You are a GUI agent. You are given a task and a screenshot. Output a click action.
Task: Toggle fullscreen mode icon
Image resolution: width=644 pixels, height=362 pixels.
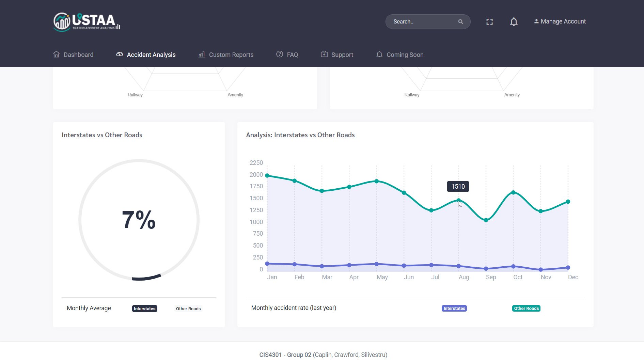(x=489, y=22)
